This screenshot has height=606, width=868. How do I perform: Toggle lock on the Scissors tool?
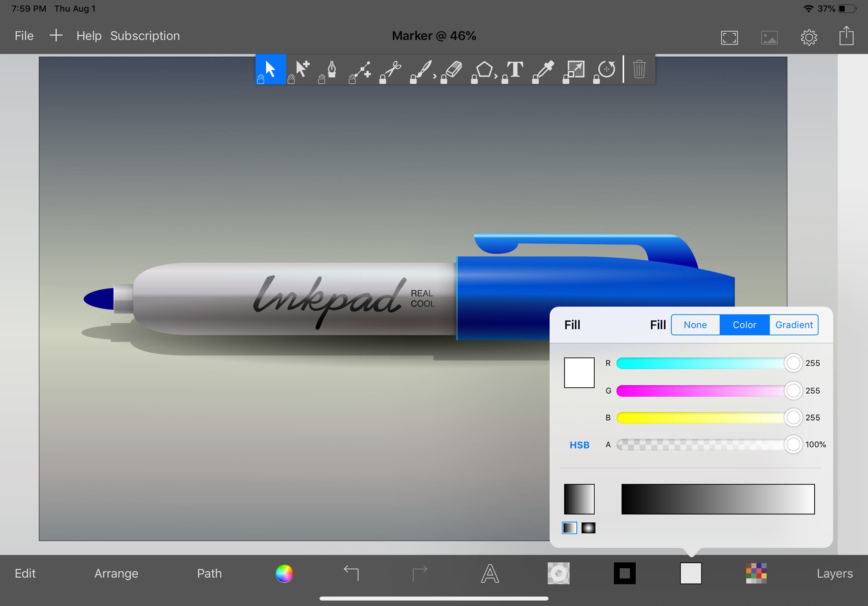tap(383, 79)
